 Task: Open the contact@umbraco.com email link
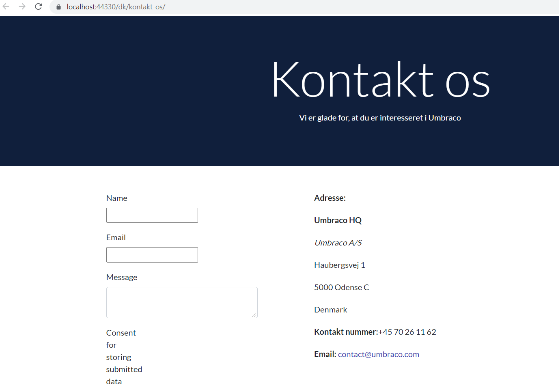[378, 354]
